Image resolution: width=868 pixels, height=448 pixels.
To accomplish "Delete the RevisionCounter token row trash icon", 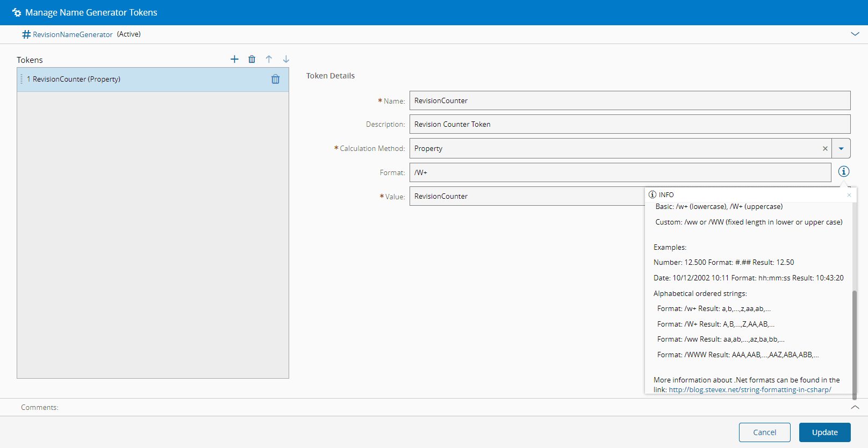I will pos(275,80).
